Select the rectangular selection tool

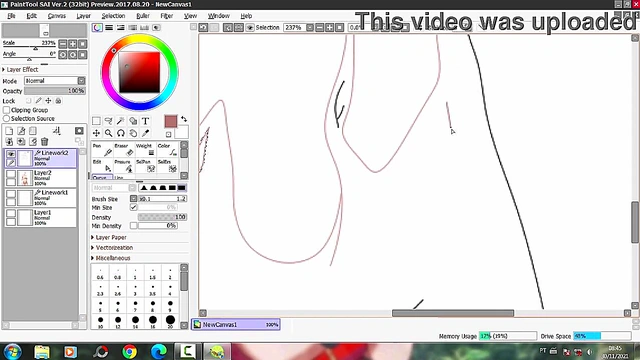pyautogui.click(x=96, y=121)
